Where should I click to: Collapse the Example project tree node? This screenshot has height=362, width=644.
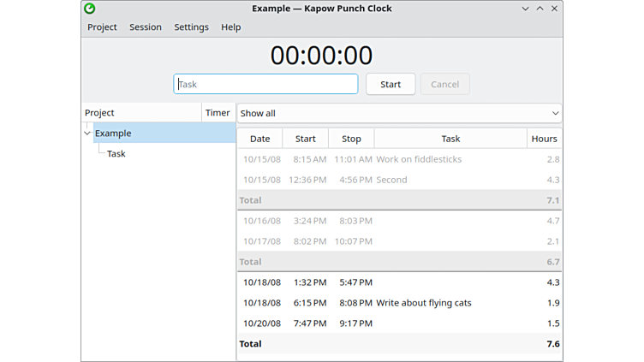tap(87, 134)
